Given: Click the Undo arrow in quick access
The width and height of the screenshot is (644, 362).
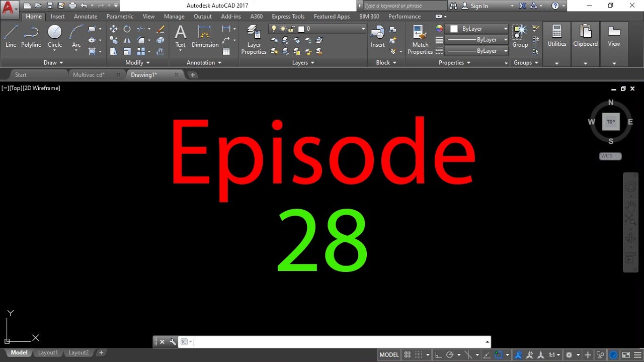Looking at the screenshot, I should click(84, 6).
